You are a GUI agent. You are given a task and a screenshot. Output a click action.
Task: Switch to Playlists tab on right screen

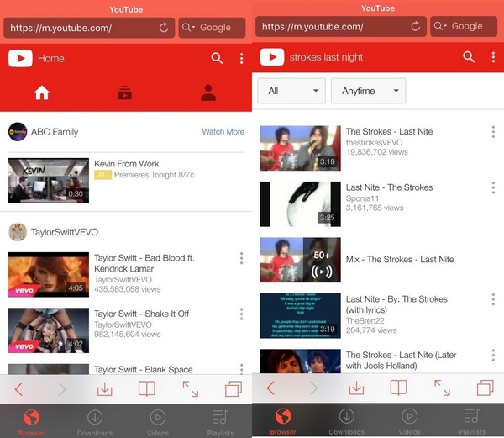tap(472, 421)
